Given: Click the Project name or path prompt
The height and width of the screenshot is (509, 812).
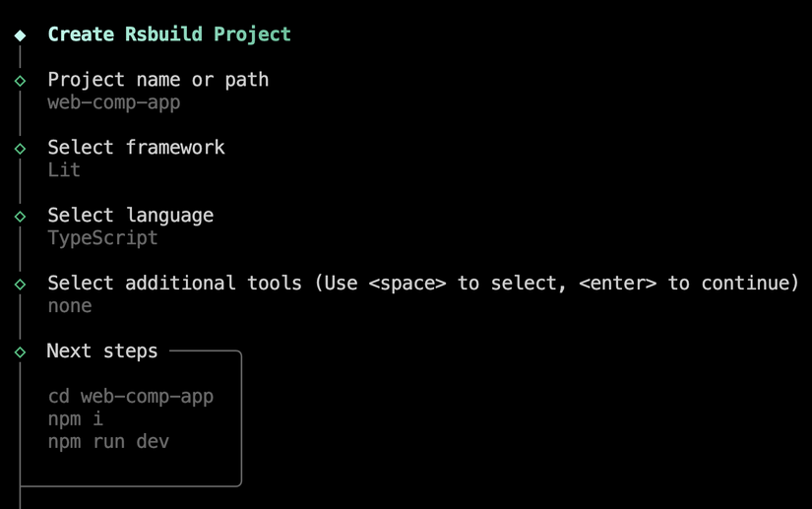Looking at the screenshot, I should tap(157, 80).
